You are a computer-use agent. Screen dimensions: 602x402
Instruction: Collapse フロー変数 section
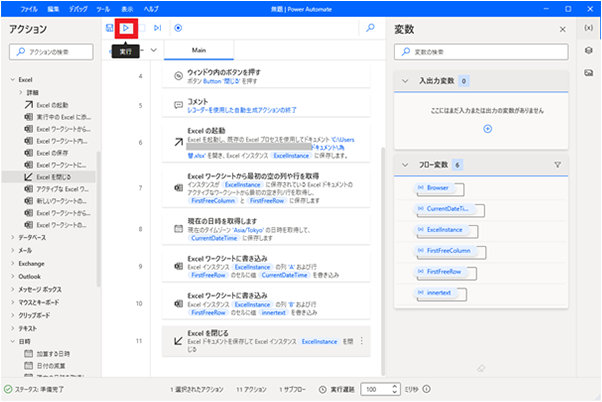click(x=405, y=165)
